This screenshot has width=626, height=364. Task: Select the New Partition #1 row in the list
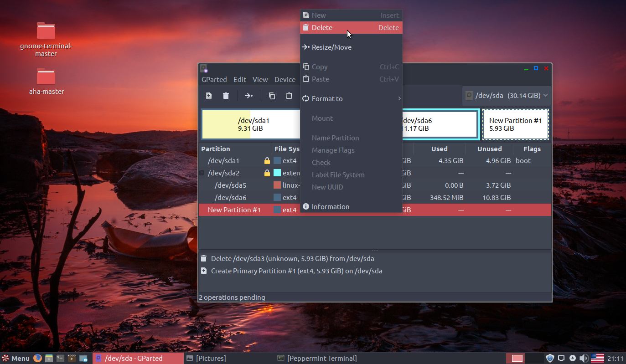coord(234,210)
